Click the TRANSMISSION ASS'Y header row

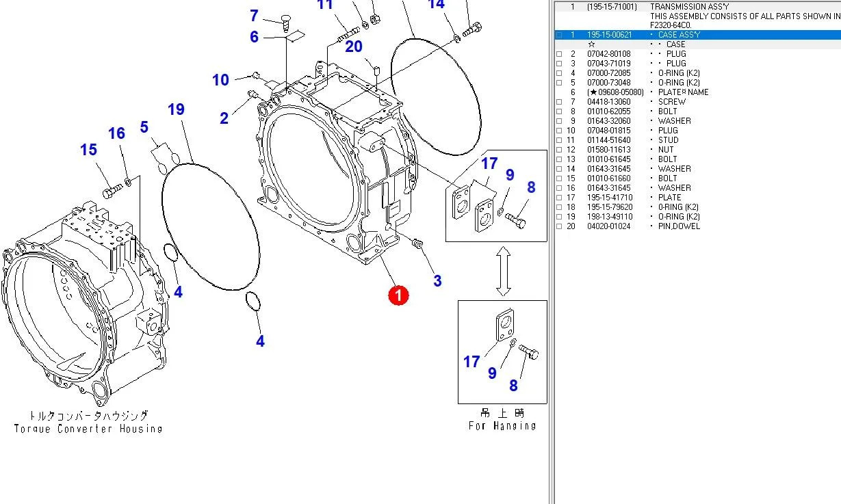(697, 7)
